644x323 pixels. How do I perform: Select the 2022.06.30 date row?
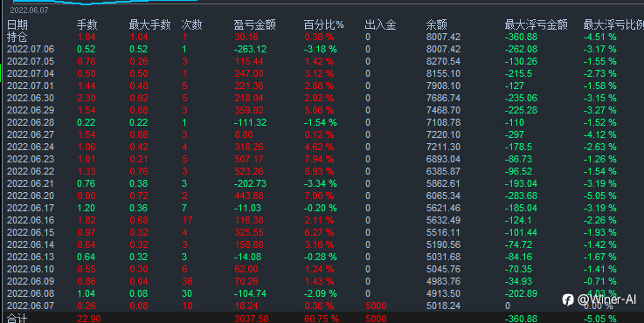31,98
